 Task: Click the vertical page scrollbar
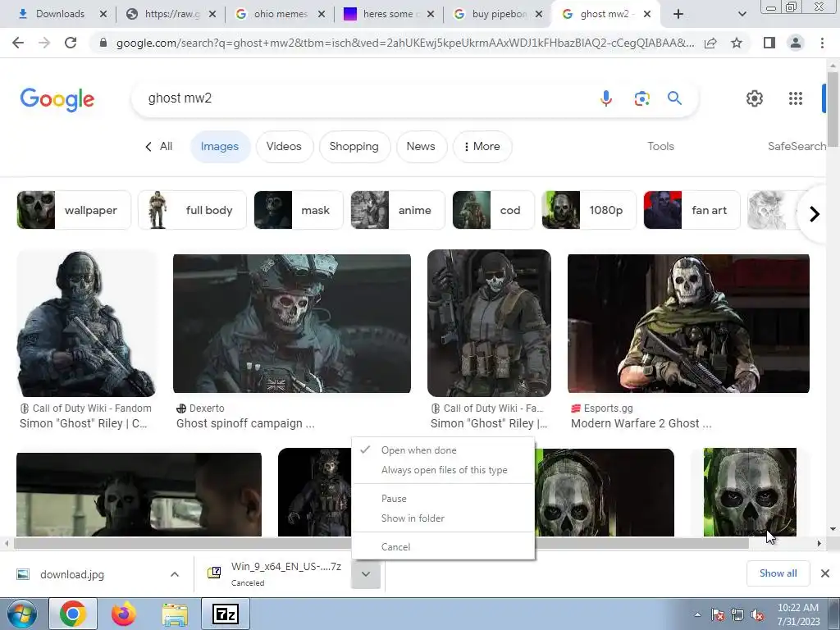pos(833,110)
